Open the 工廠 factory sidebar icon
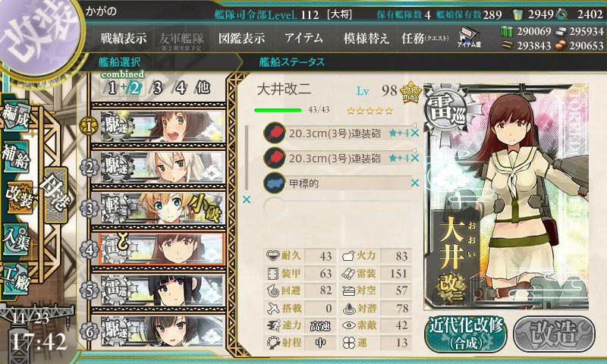Image resolution: width=607 pixels, height=364 pixels. coord(16,279)
